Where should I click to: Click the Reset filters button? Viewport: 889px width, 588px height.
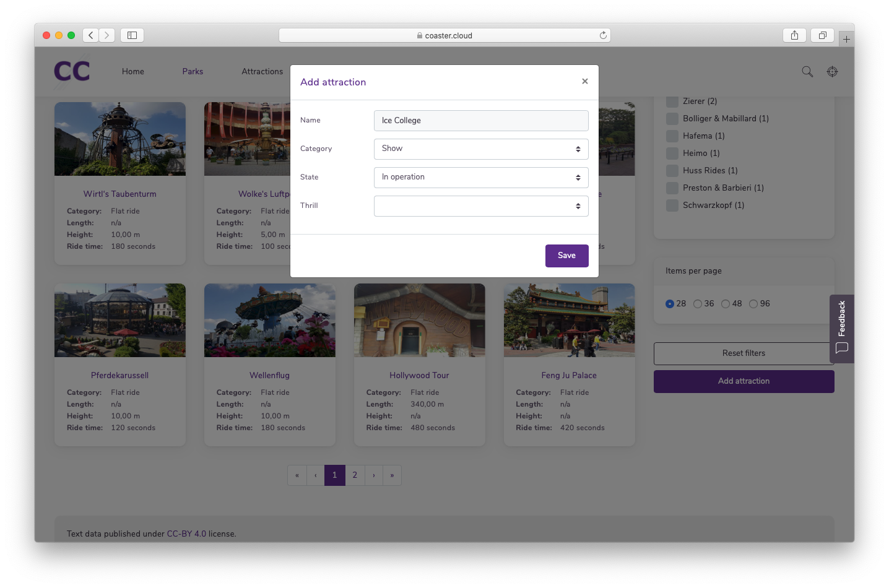click(744, 353)
